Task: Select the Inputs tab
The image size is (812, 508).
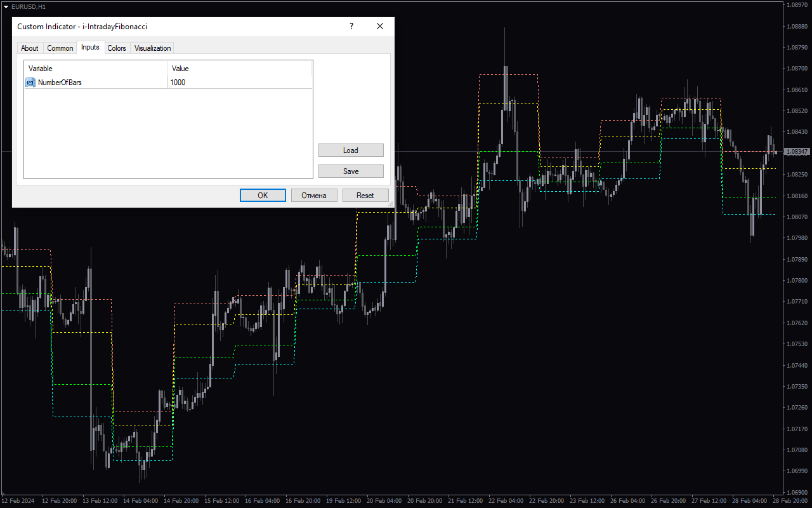Action: coord(90,47)
